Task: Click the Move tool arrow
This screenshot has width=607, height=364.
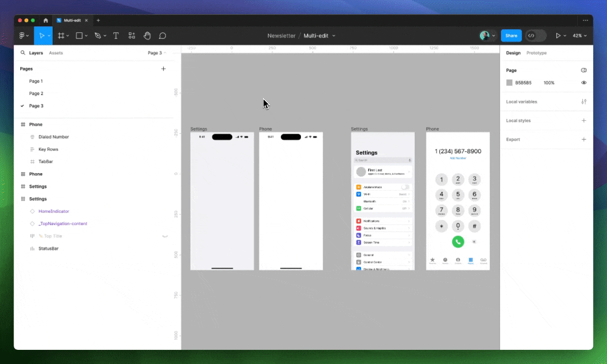Action: coord(42,36)
